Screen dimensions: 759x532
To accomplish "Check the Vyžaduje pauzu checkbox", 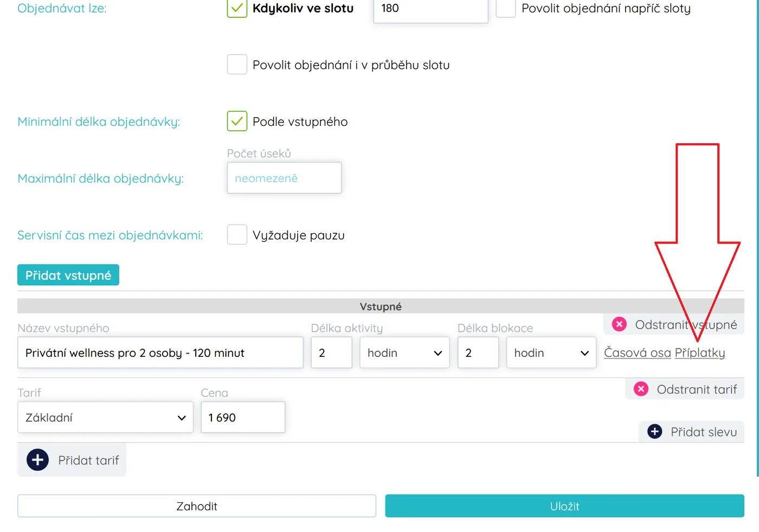I will pyautogui.click(x=237, y=235).
